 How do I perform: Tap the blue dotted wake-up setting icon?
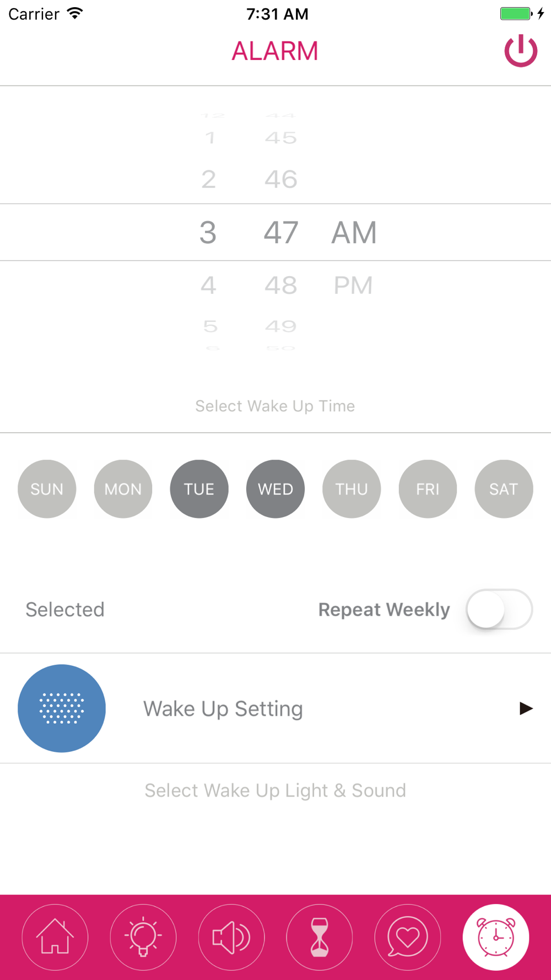(62, 708)
